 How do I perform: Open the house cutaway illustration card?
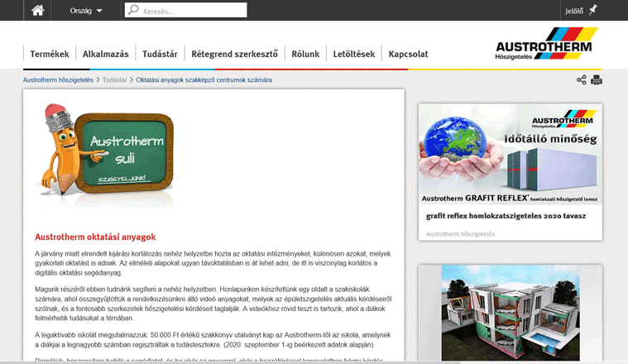click(x=511, y=313)
